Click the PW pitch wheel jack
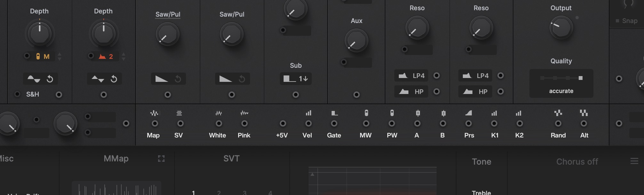Viewport: 644px width, 195px height. pyautogui.click(x=392, y=123)
